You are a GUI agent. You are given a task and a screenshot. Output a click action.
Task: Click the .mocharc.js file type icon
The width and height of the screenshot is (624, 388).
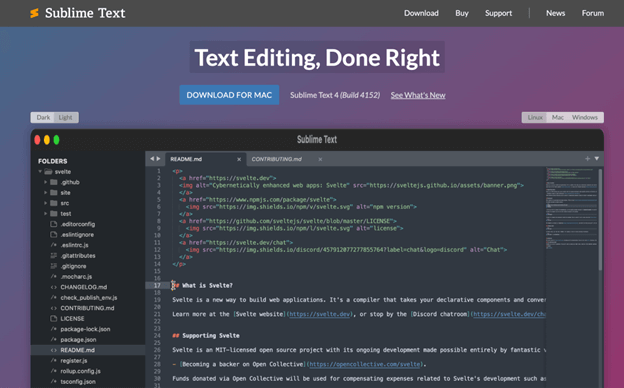[54, 276]
